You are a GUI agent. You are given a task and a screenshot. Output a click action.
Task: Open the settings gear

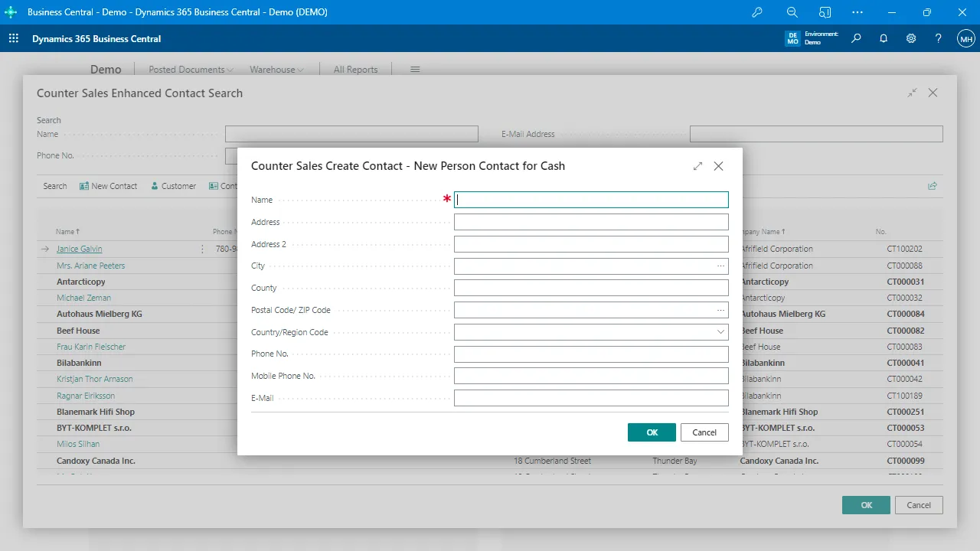pos(911,38)
